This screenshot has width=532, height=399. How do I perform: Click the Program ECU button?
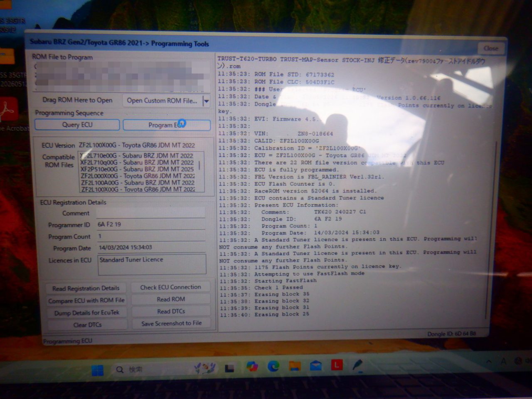pos(167,125)
